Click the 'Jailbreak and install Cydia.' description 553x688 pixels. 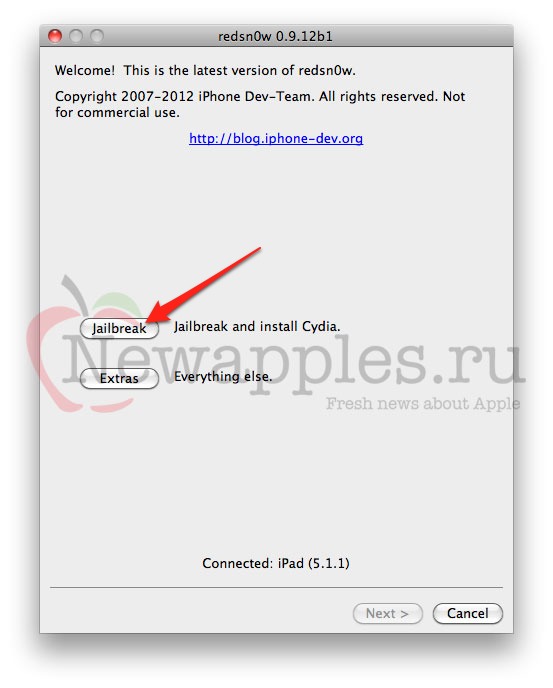pyautogui.click(x=257, y=326)
